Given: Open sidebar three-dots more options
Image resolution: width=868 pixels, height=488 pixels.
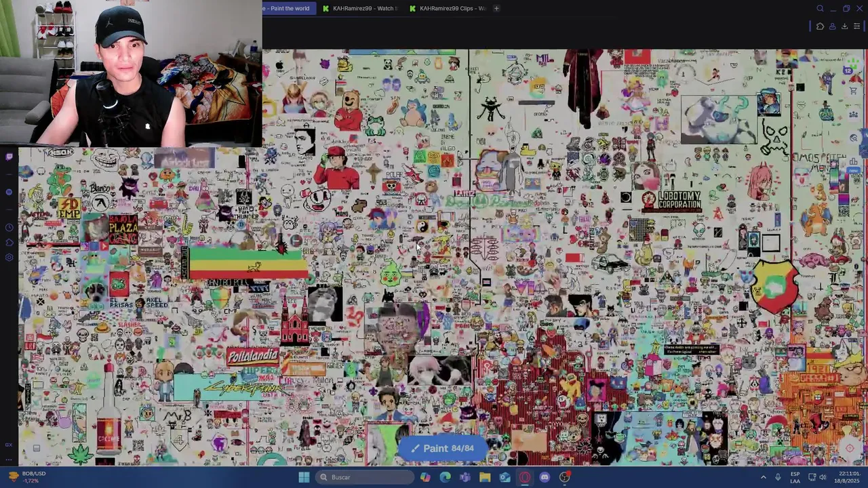Looking at the screenshot, I should pos(9,460).
